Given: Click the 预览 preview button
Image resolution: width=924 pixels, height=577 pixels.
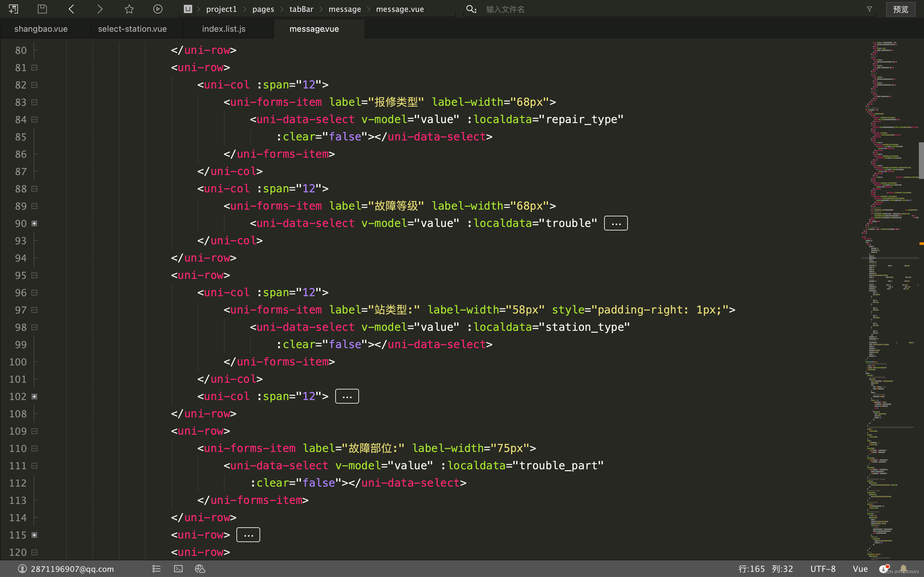Looking at the screenshot, I should click(x=900, y=9).
